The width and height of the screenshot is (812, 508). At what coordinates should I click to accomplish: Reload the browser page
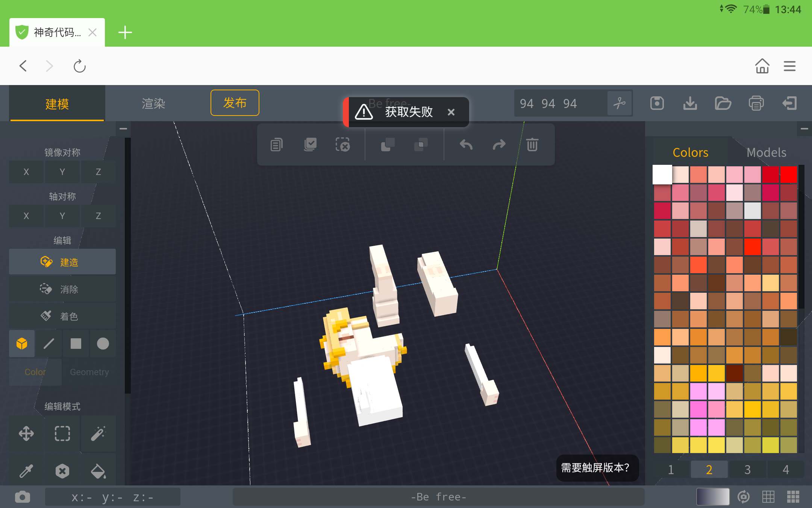79,66
